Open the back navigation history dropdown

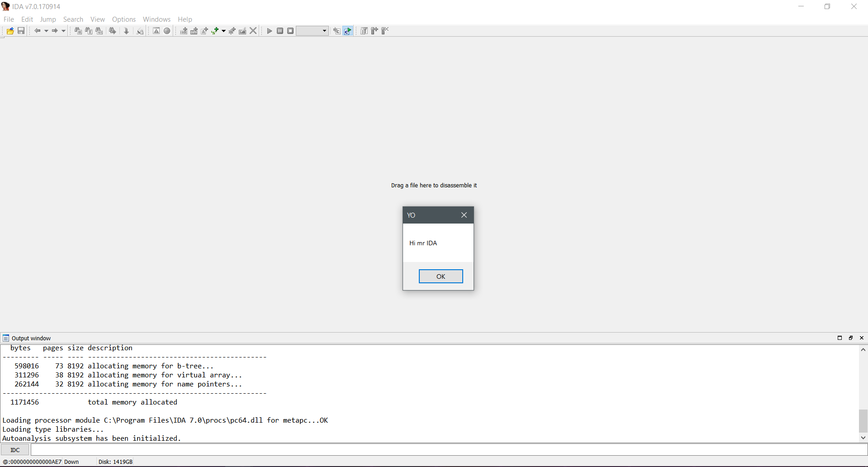tap(46, 31)
